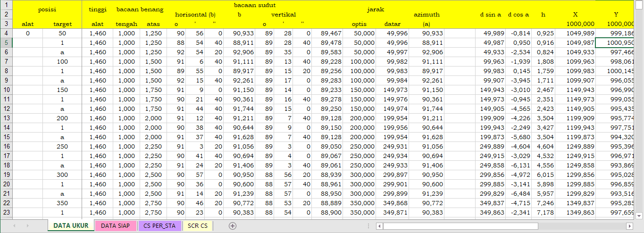Click the target cell '100' in row 7

coord(63,62)
